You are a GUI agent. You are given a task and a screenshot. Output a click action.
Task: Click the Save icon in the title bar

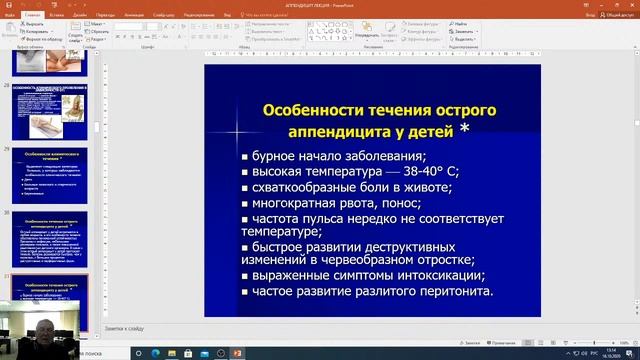tap(9, 5)
